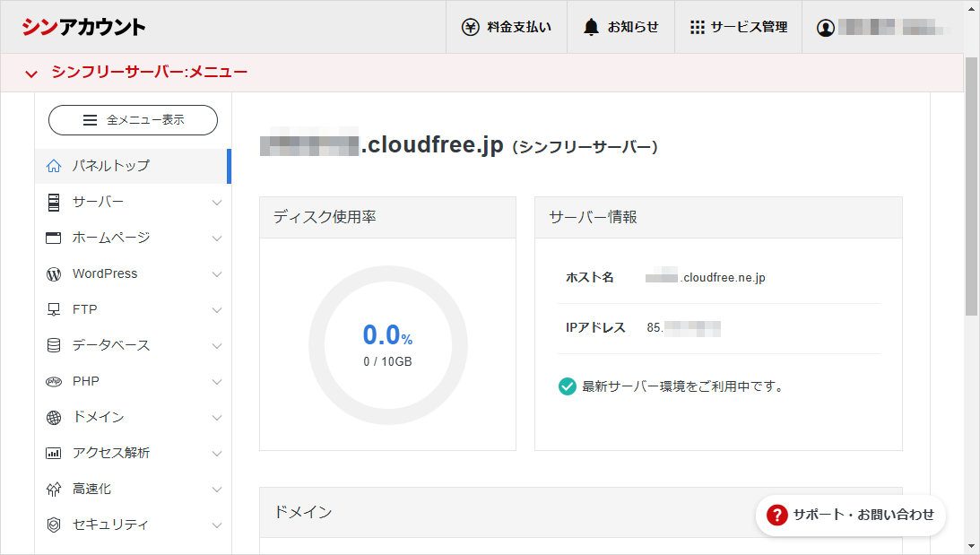Open the ホームページ sidebar menu item
This screenshot has width=980, height=555.
(x=111, y=238)
